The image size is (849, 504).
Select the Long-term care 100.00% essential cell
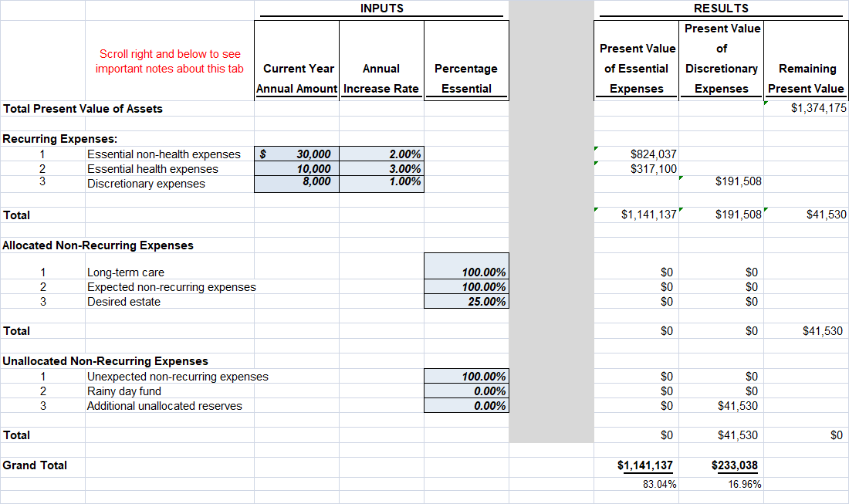(x=466, y=272)
